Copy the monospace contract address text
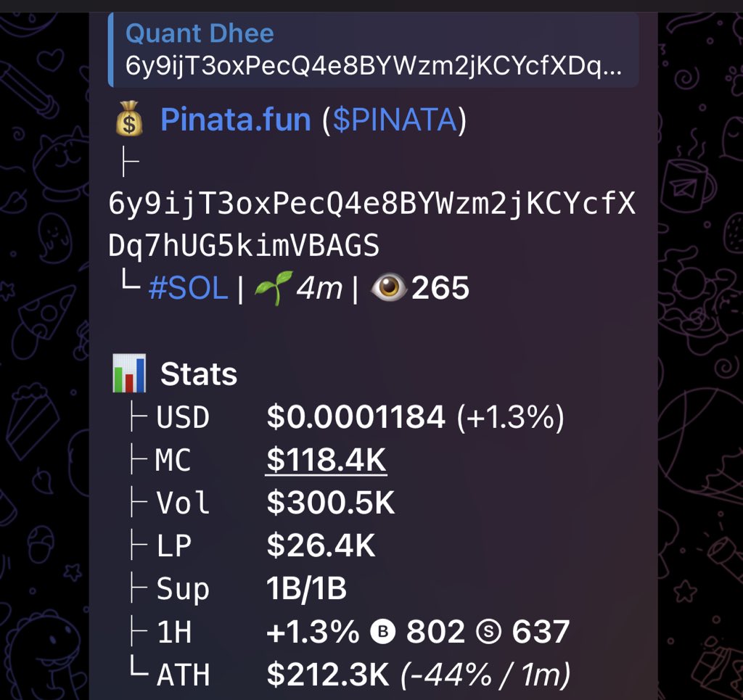 tap(371, 224)
